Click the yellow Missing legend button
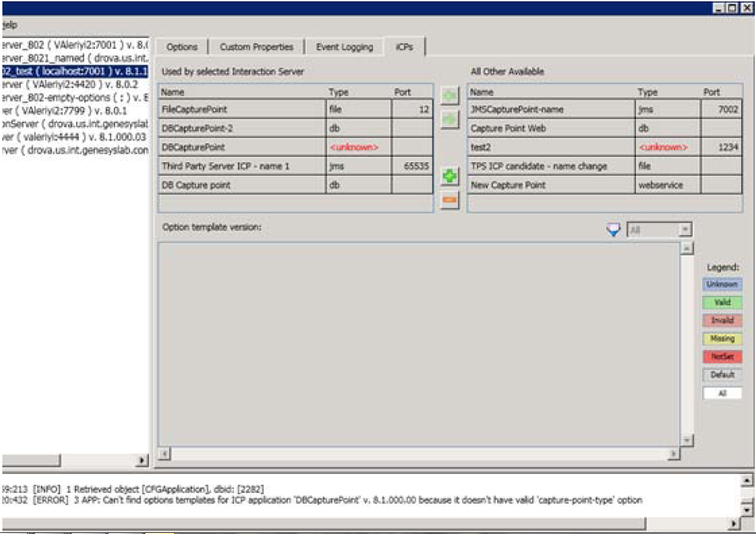 tap(722, 339)
